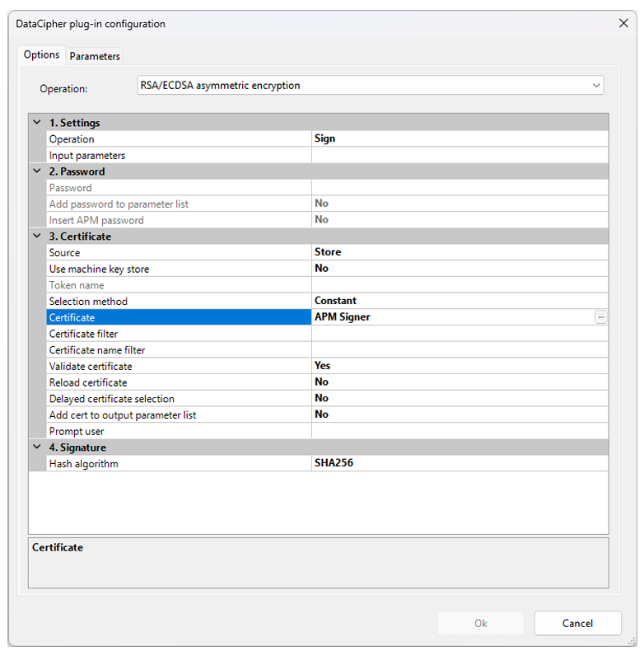Click the SHA256 value cell
The height and width of the screenshot is (651, 644).
coord(460,463)
